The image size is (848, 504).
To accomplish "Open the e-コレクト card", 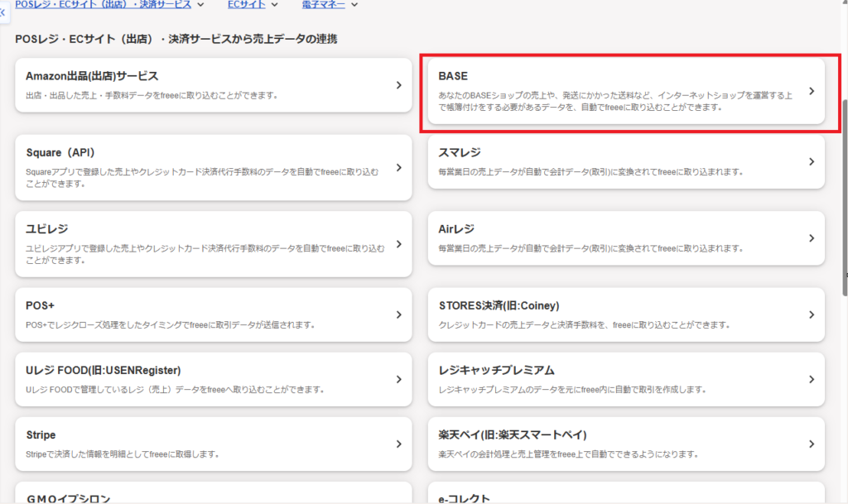I will coord(626,492).
